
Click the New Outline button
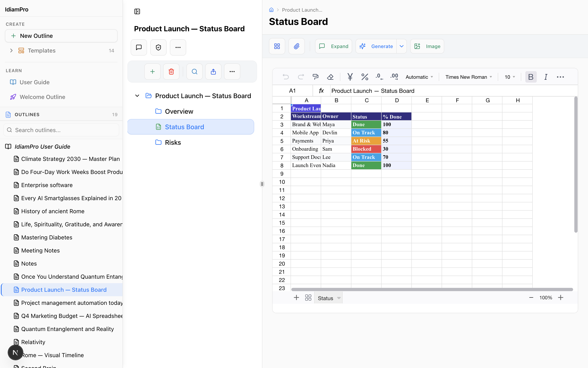pyautogui.click(x=61, y=36)
